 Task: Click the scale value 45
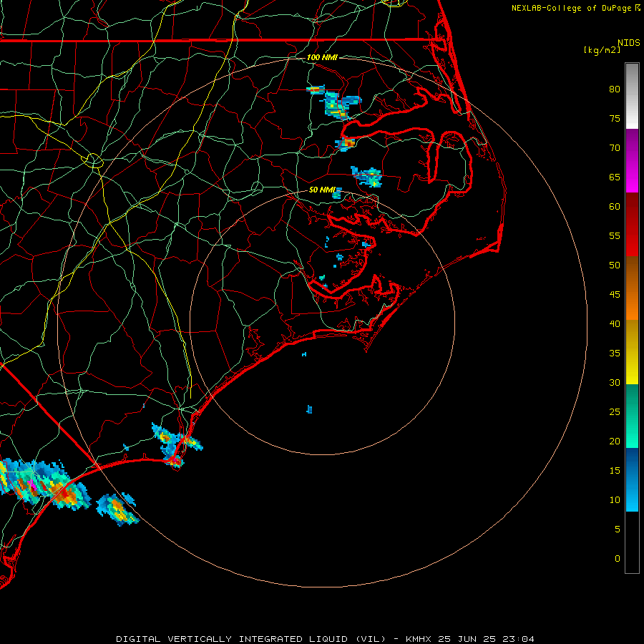pyautogui.click(x=615, y=295)
